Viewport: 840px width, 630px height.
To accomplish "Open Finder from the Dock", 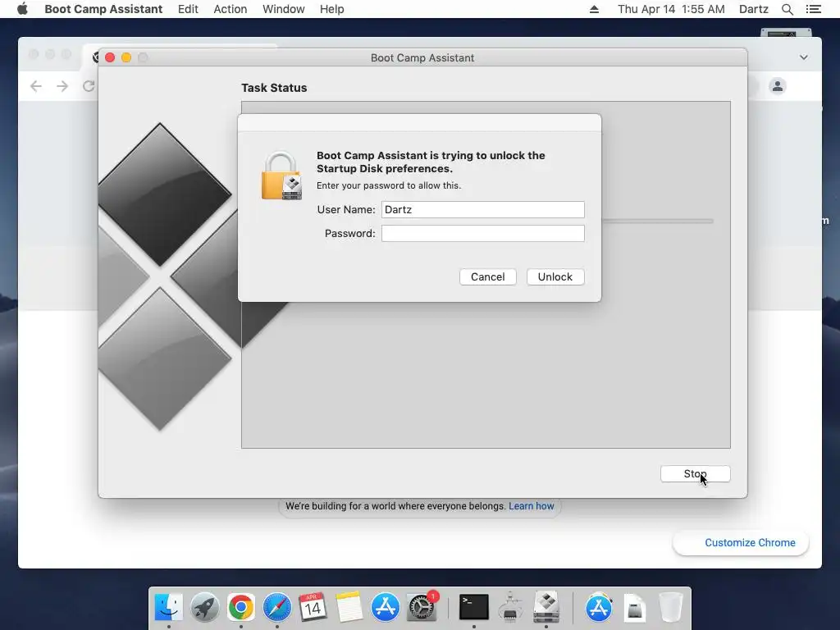I will point(168,608).
